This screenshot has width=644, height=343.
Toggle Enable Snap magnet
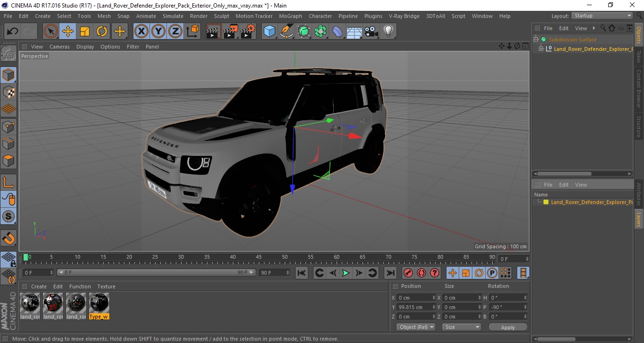(8, 238)
